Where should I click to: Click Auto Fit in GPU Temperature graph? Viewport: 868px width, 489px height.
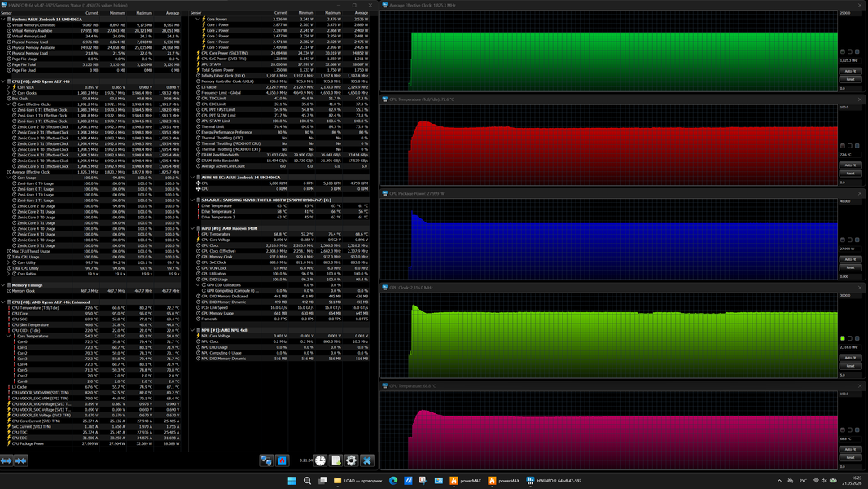[x=850, y=449]
